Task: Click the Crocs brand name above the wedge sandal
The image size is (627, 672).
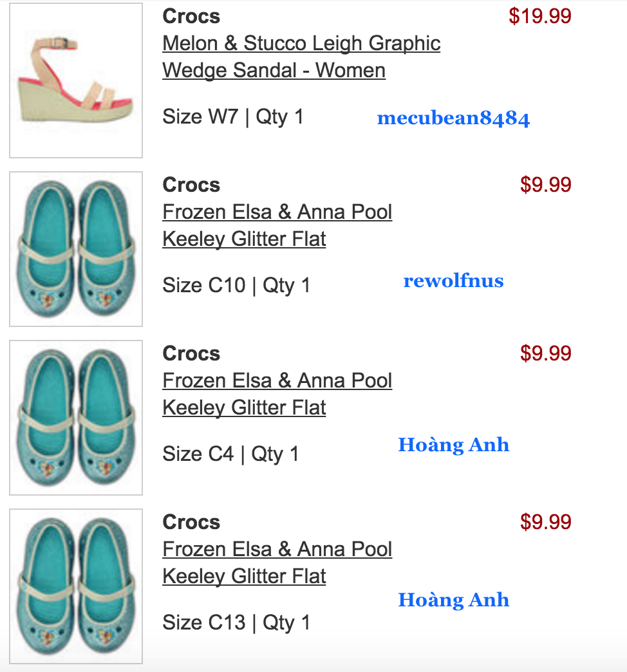Action: point(191,16)
